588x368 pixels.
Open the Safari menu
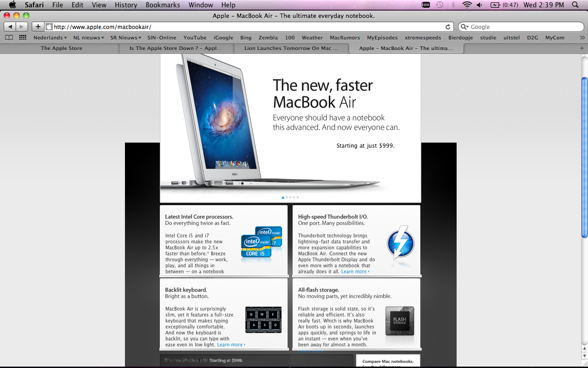coord(34,5)
